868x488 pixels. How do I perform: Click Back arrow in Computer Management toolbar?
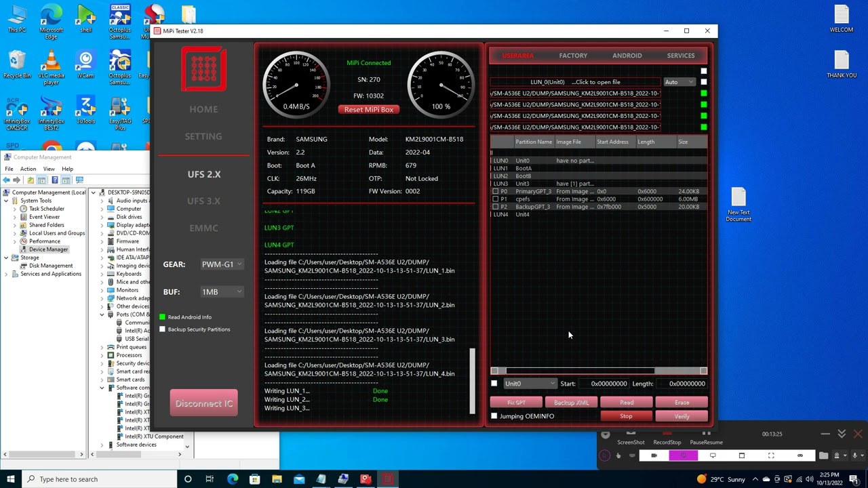7,180
